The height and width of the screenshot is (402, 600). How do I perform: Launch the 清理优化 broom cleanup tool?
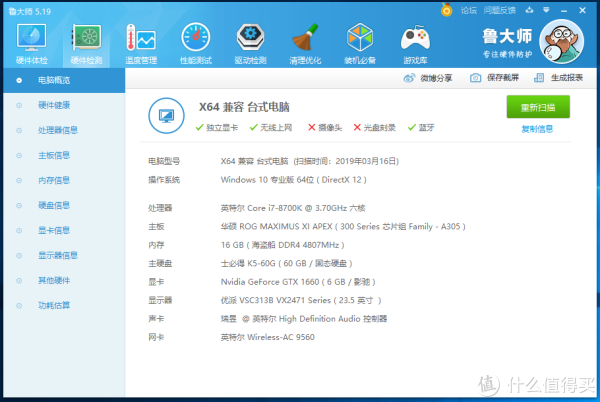click(305, 43)
